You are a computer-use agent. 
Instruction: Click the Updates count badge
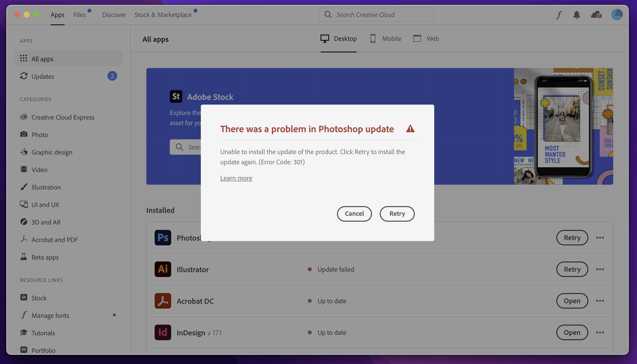(112, 76)
